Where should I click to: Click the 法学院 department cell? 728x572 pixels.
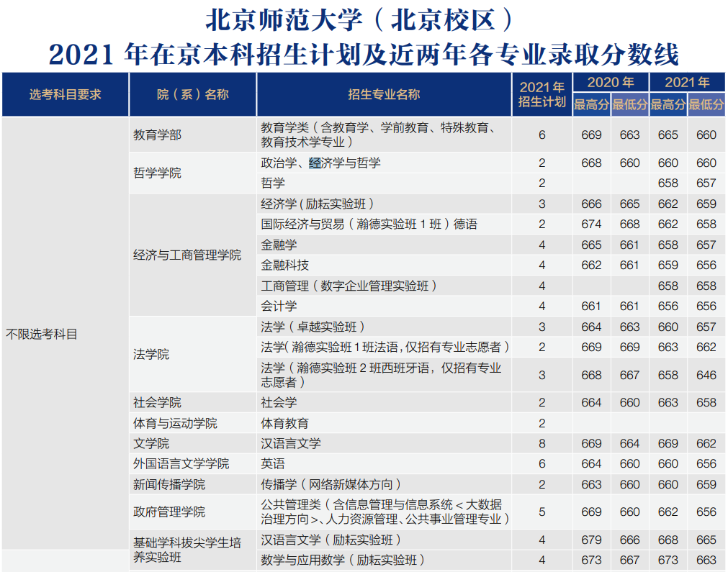(151, 354)
